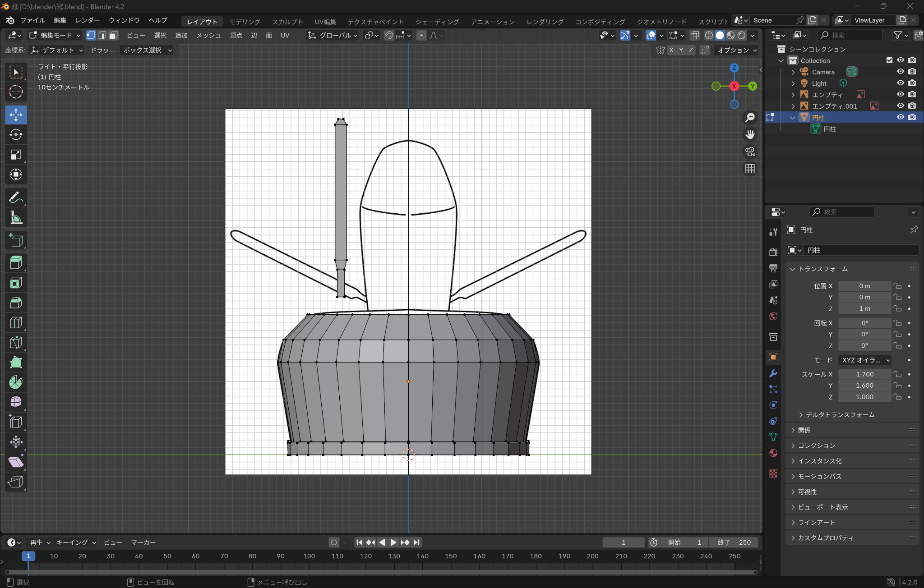924x588 pixels.
Task: Toggle X axis mirror option
Action: tap(671, 50)
